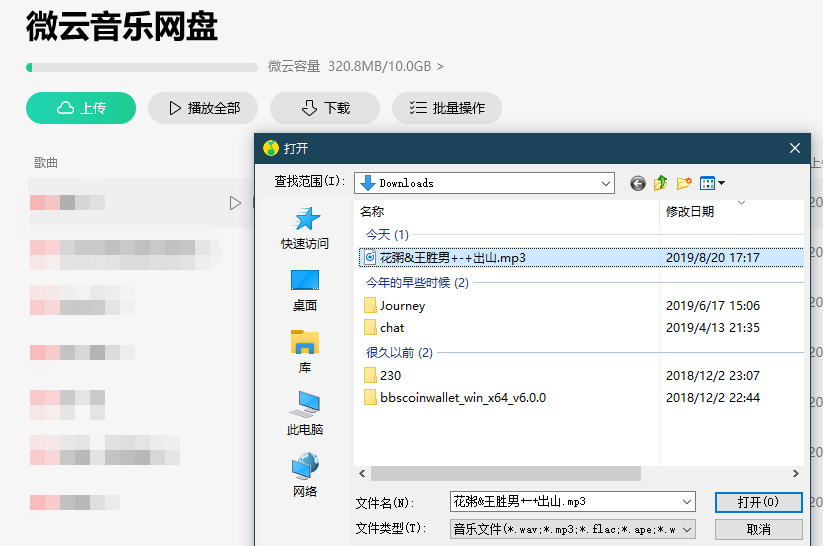
Task: Click the play icon beside the first song
Action: coord(235,203)
